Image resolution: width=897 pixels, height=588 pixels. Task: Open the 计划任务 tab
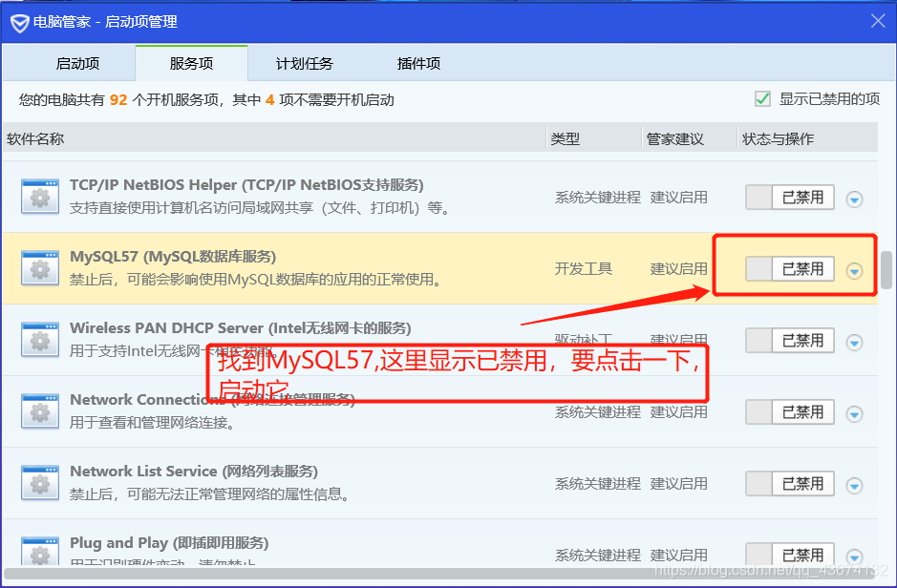coord(305,63)
